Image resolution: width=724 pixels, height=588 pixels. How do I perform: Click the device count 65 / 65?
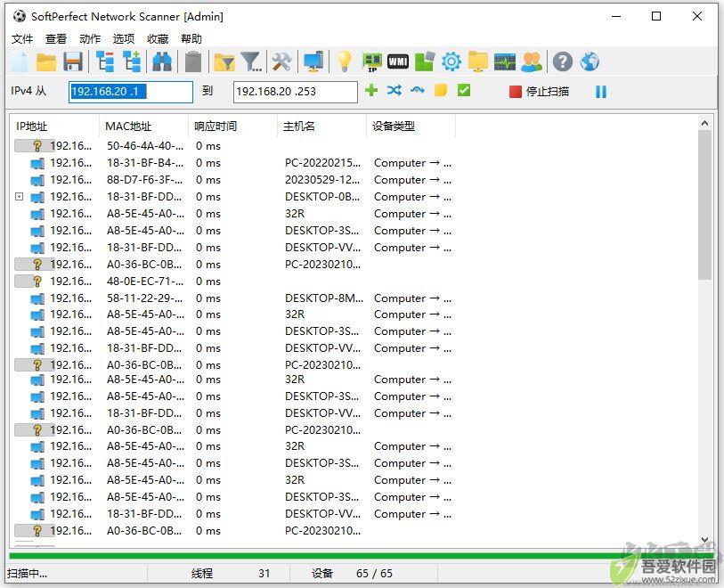pyautogui.click(x=374, y=574)
